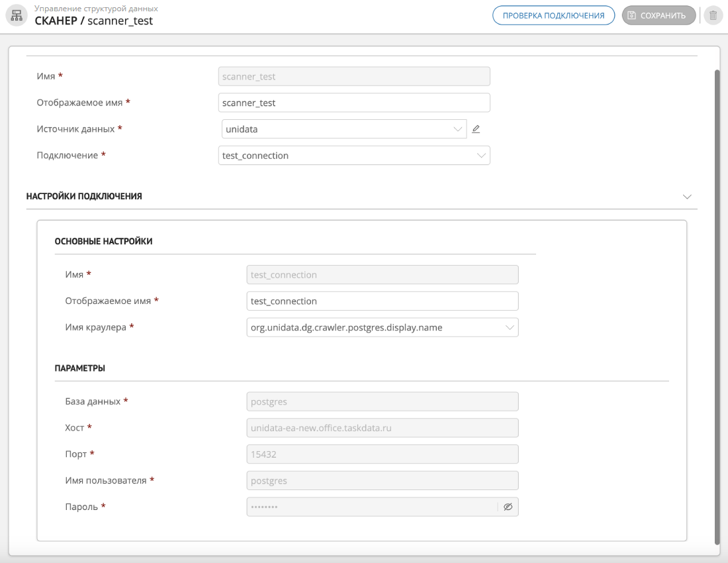Click disabled scanner Имя field

coord(354,76)
